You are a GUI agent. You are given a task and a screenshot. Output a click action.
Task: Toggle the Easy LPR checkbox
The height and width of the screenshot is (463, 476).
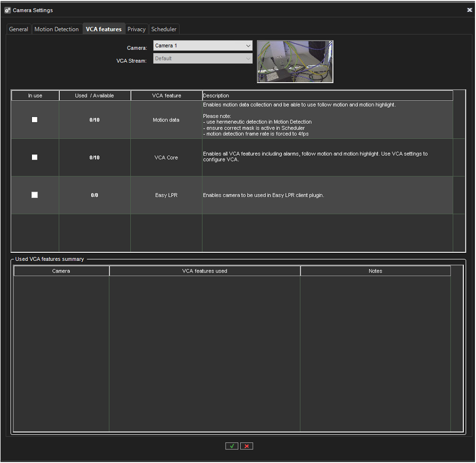coord(34,195)
